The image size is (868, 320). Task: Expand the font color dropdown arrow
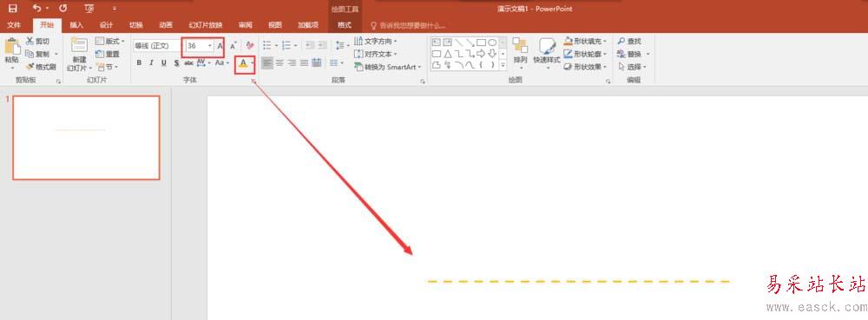click(x=253, y=63)
